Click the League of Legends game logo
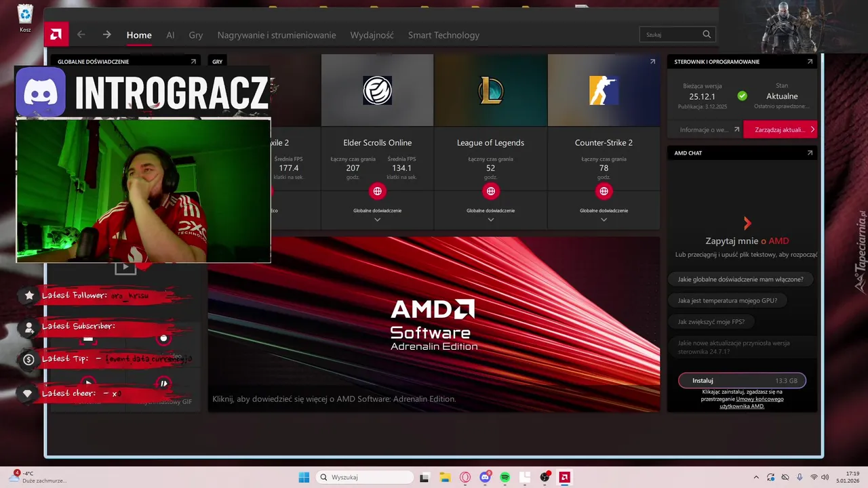Screen dimensions: 868x488 [x=490, y=90]
